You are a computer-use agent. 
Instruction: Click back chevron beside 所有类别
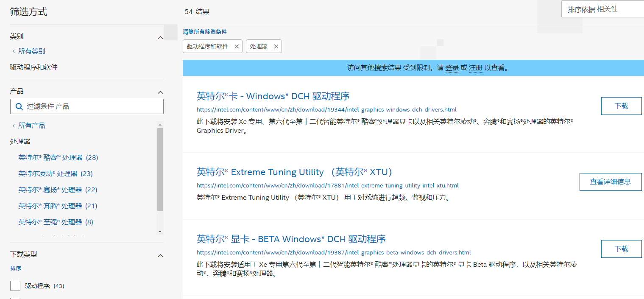coord(14,51)
